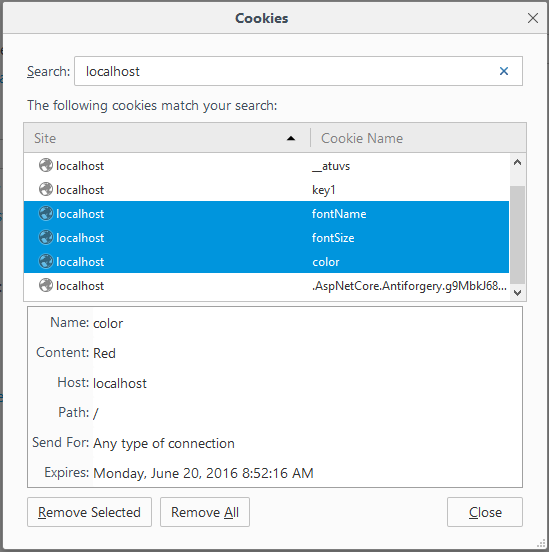Select the key1 cookie row
549x552 pixels.
267,189
